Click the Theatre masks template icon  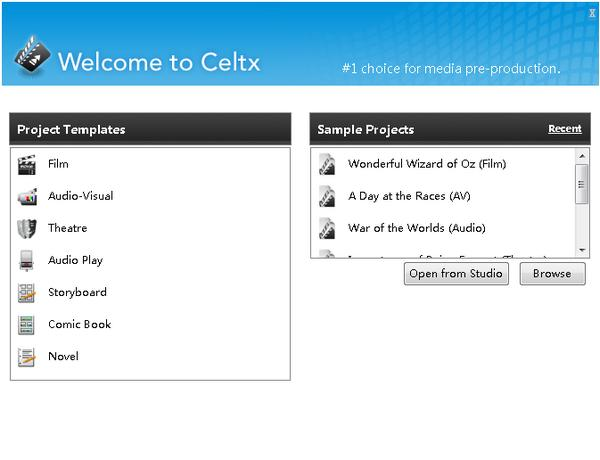27,228
